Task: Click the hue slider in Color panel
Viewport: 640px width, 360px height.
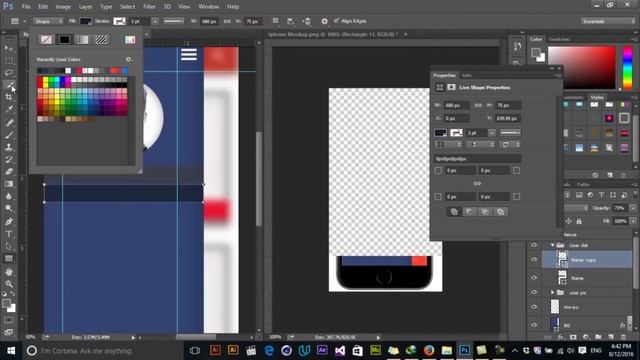Action: coord(627,67)
